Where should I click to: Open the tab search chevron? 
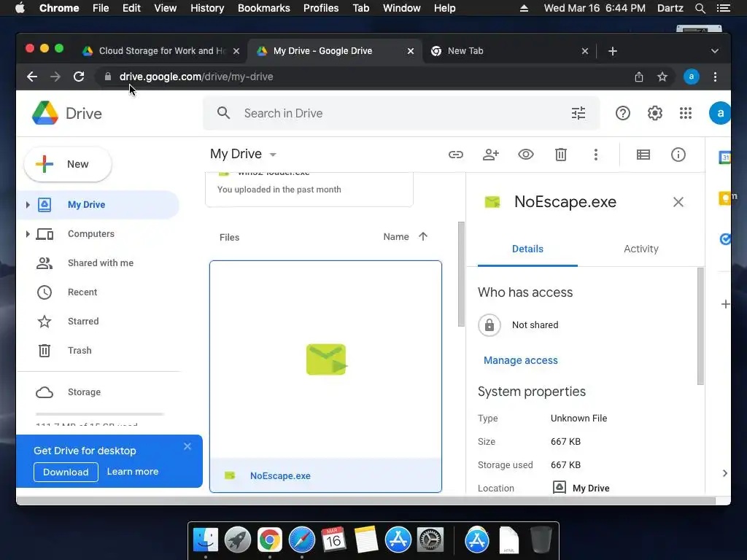tap(715, 51)
